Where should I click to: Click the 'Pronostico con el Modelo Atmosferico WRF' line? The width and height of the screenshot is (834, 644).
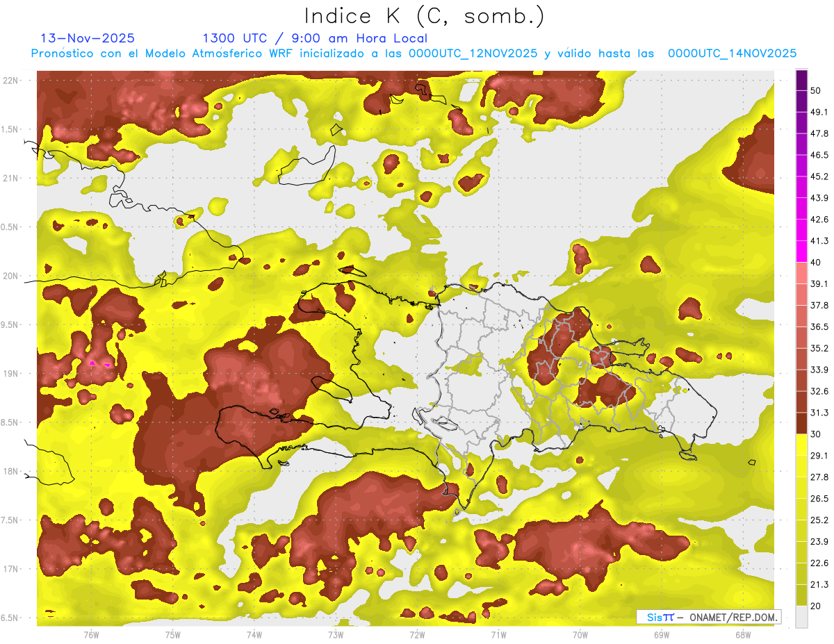[x=414, y=53]
